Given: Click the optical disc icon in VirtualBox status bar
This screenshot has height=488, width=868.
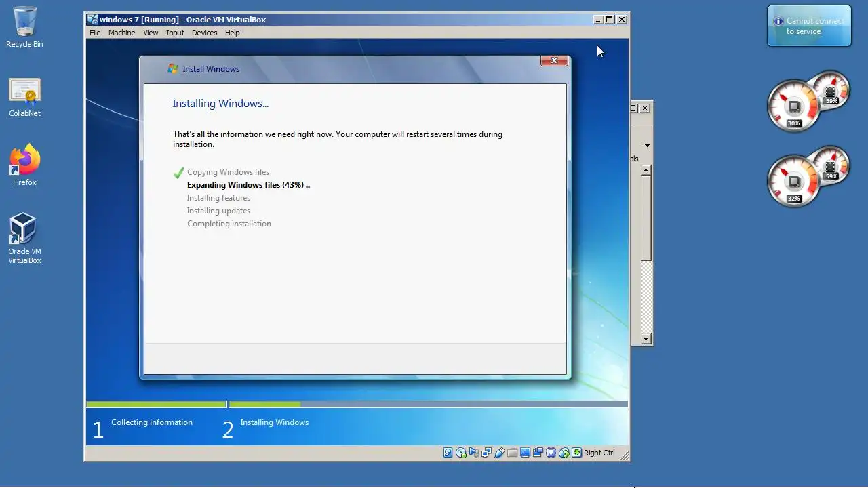Looking at the screenshot, I should click(x=461, y=453).
